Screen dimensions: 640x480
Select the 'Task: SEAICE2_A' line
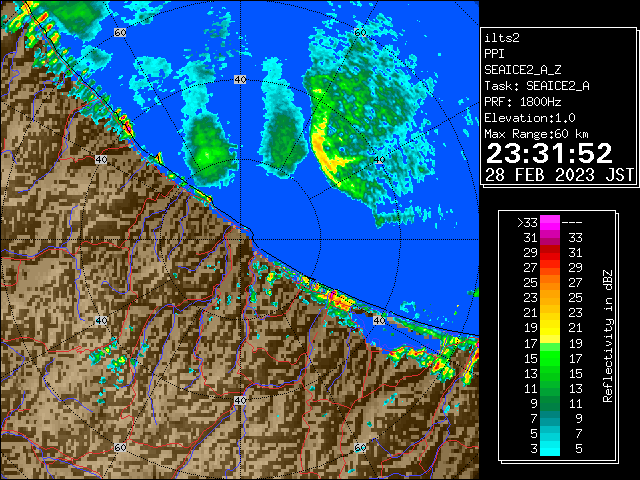pos(537,86)
